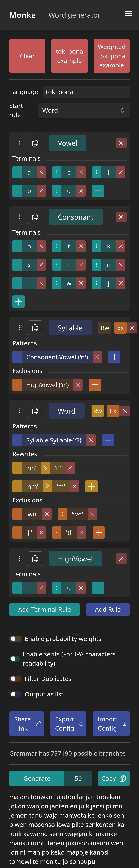139x868 pixels.
Task: Open Vowel rule drag handle menu
Action: [19, 143]
